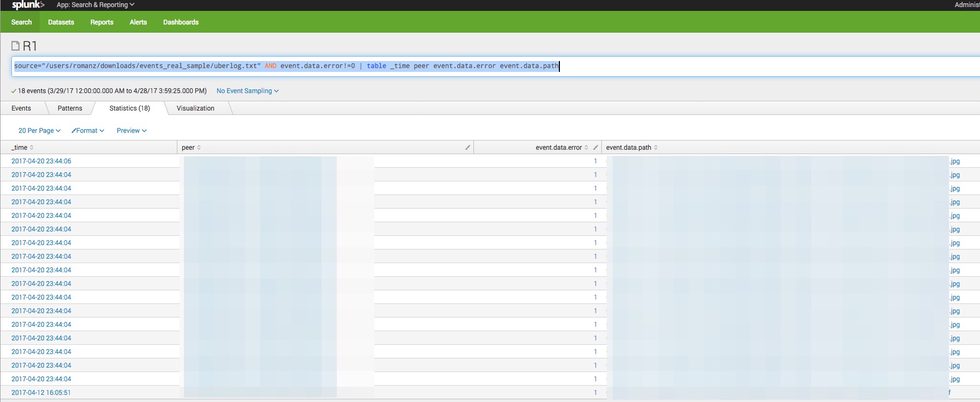The image size is (980, 402).
Task: Click the 2017-04-12 16:05:51 timestamp link
Action: pyautogui.click(x=41, y=393)
